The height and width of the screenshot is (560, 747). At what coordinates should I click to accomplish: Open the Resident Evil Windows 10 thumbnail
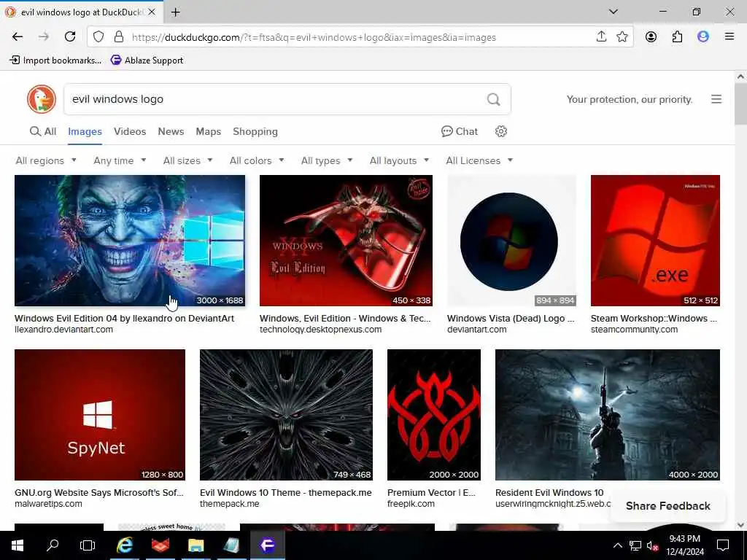[608, 415]
